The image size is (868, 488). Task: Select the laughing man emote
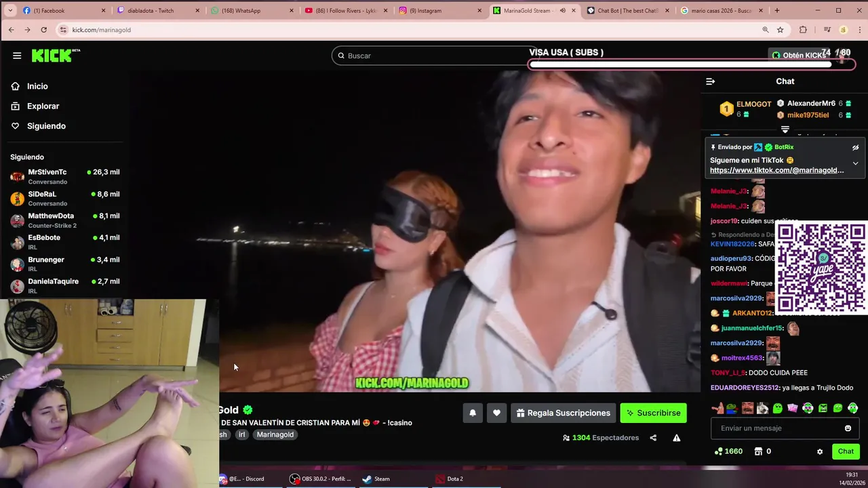tap(747, 408)
